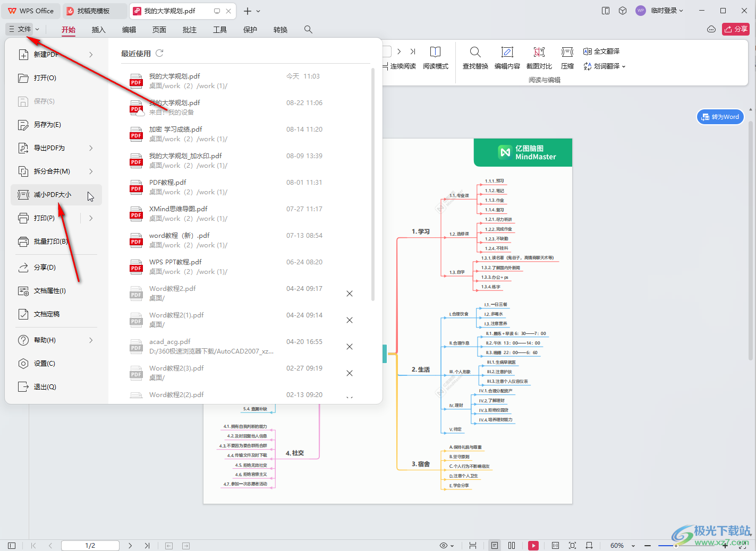Click the 截图对比 tool
This screenshot has width=756, height=551.
pyautogui.click(x=539, y=58)
